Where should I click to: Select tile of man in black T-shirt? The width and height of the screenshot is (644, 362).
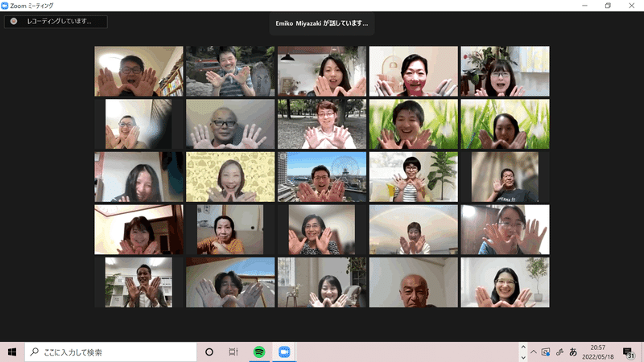click(x=506, y=177)
